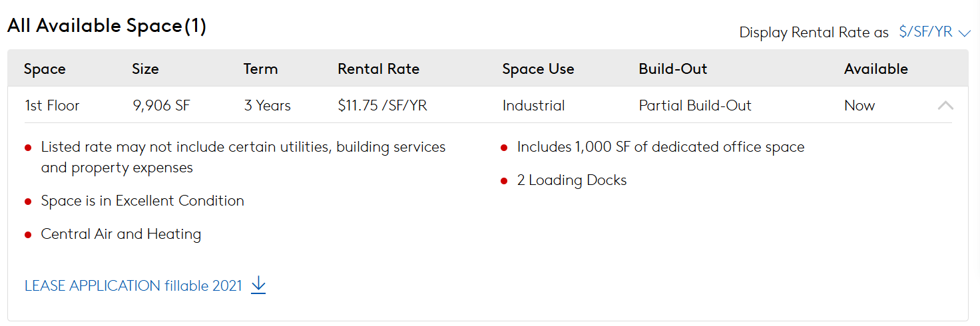Click the Term column header
This screenshot has width=980, height=326.
(x=260, y=69)
